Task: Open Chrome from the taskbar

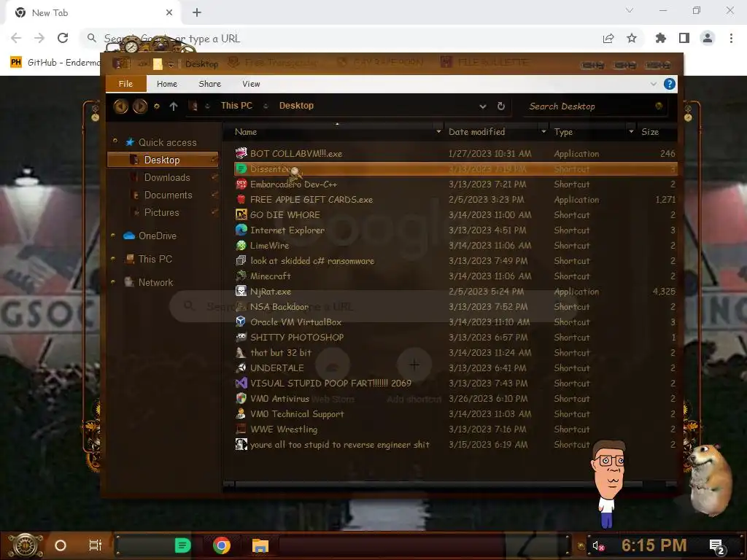Action: (x=222, y=545)
